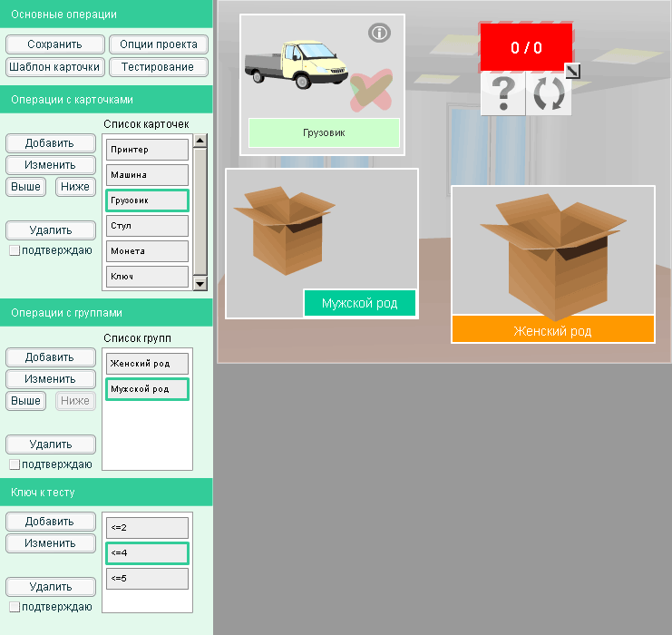The height and width of the screenshot is (635, 672).
Task: Select Монета in the card list
Action: 147,251
